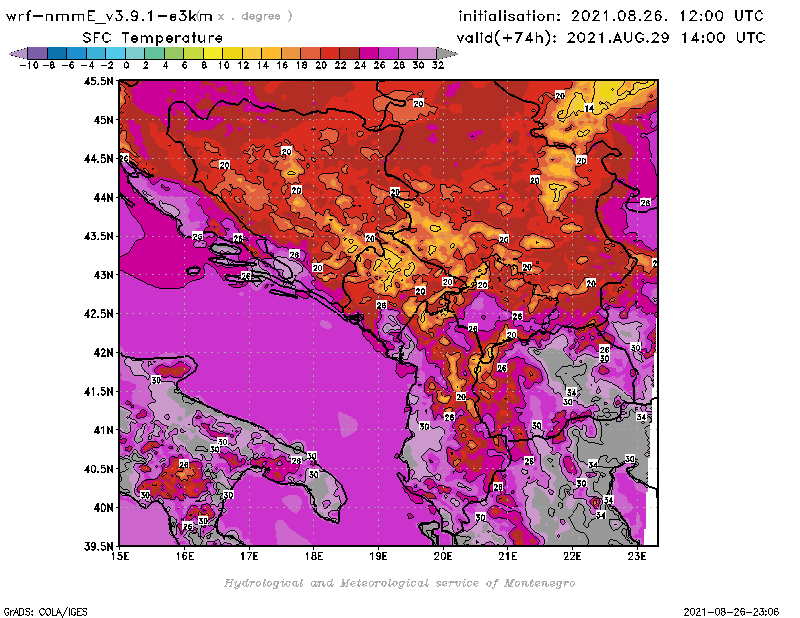
Task: Click the 16E longitude axis label
Action: pos(185,556)
